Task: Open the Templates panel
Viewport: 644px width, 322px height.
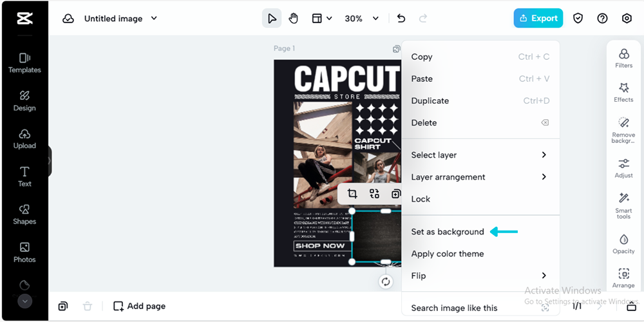Action: [x=24, y=63]
